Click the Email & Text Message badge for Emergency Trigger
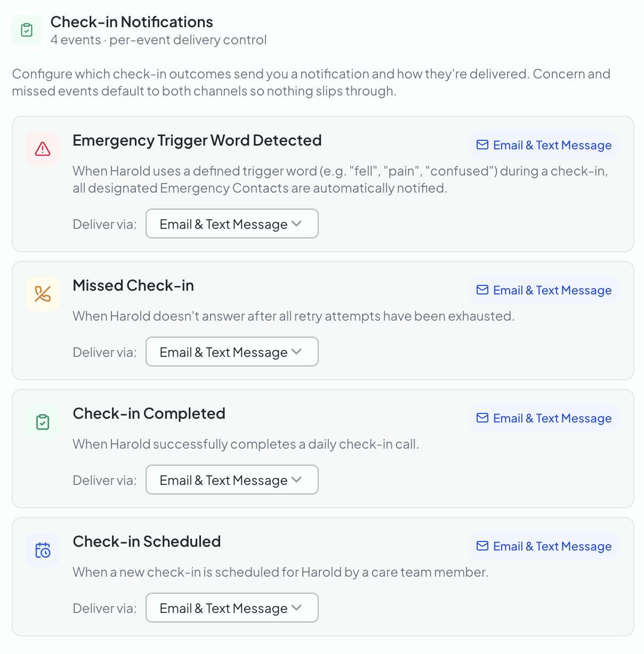The width and height of the screenshot is (644, 654). click(x=543, y=145)
